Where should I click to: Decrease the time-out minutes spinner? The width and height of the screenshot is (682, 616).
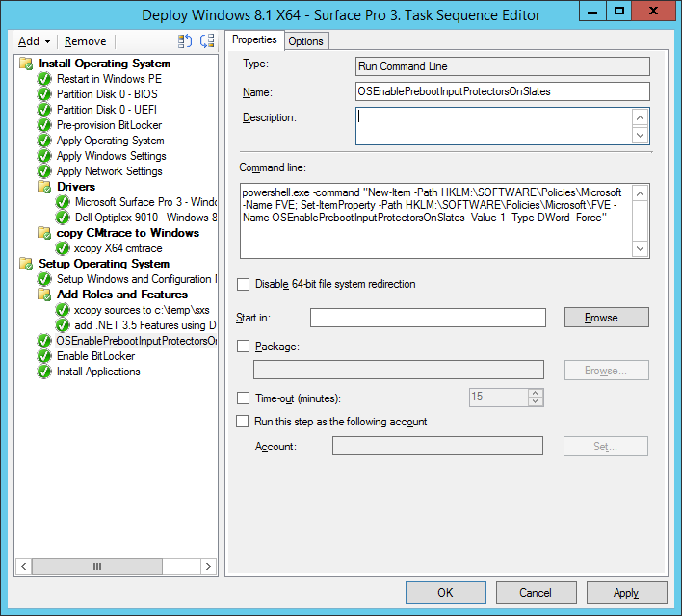pyautogui.click(x=536, y=401)
